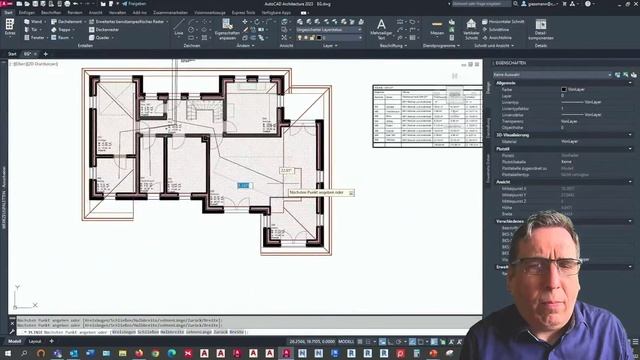Click Undo in quick access toolbar
The width and height of the screenshot is (640, 360).
76,4
